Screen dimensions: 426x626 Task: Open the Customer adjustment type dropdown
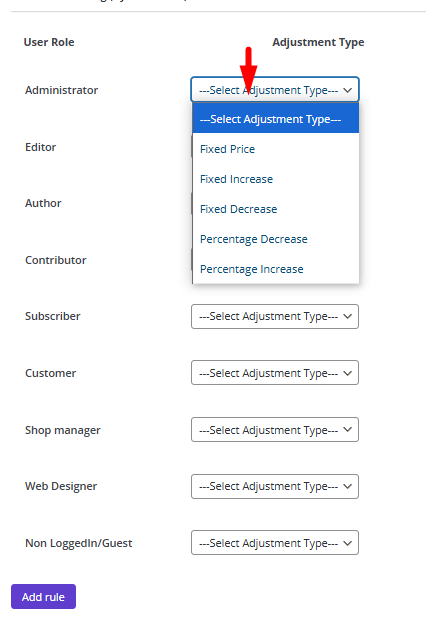pos(275,372)
